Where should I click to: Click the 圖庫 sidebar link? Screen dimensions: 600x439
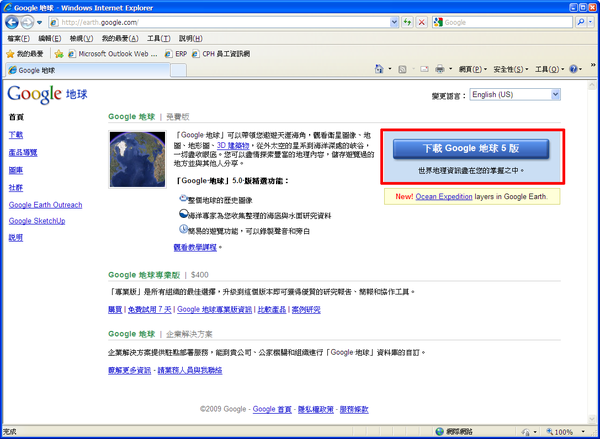tap(16, 170)
